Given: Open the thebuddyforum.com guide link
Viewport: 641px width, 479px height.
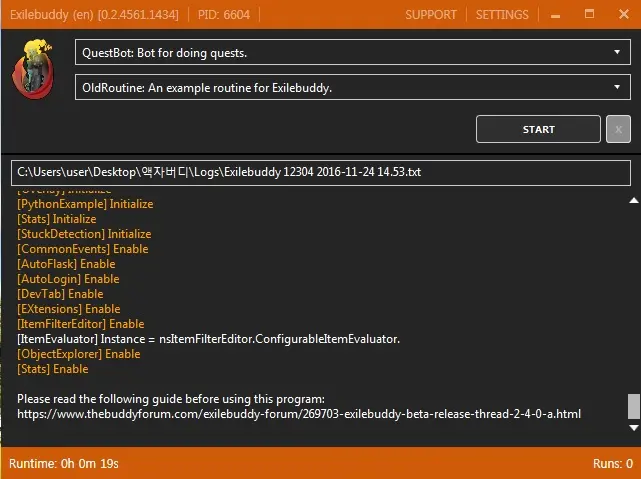Looking at the screenshot, I should click(x=299, y=414).
